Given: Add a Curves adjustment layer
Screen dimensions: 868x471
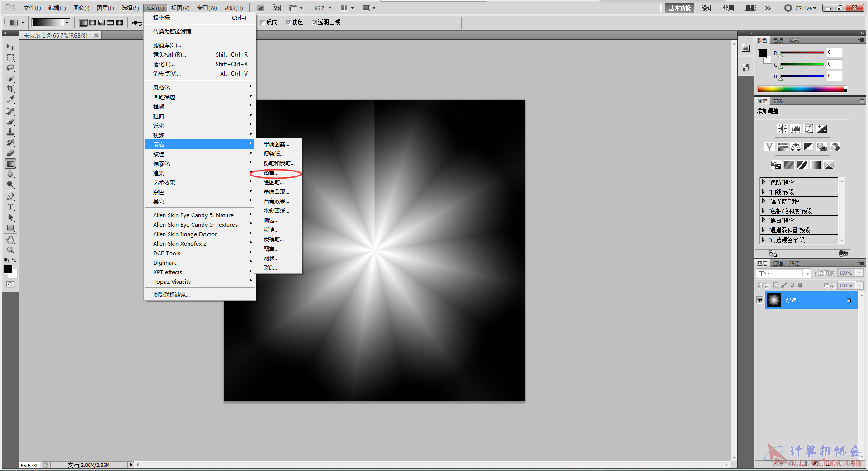Looking at the screenshot, I should (809, 128).
